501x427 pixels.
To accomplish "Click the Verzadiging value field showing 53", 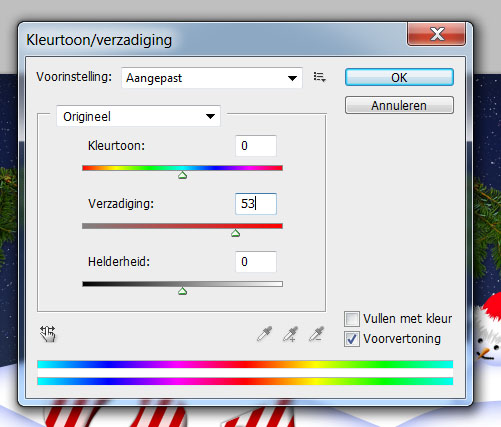I will pyautogui.click(x=256, y=204).
